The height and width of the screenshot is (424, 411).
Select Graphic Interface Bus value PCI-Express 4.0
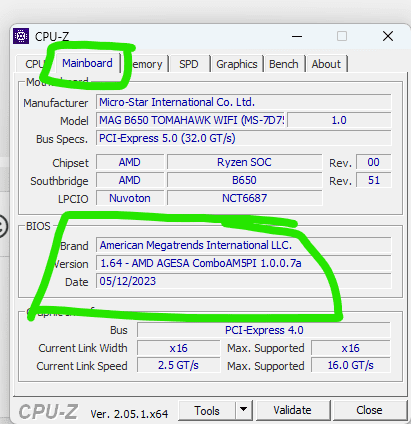[x=264, y=330]
